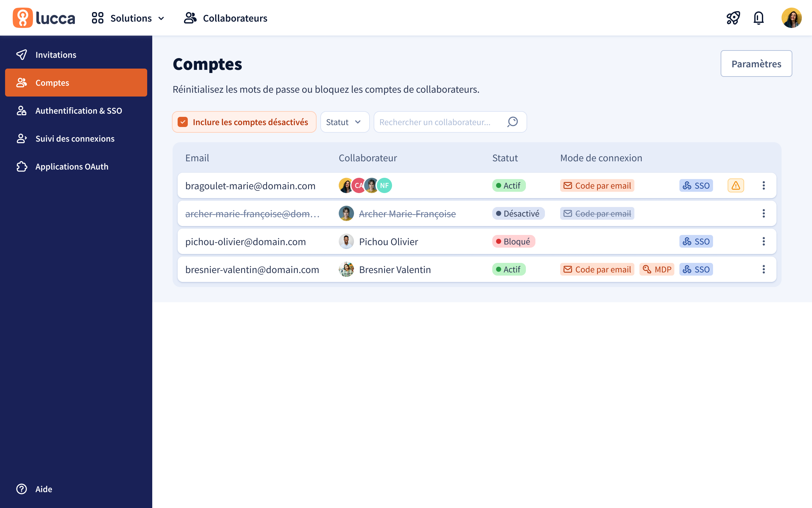
Task: Open Authentification & SSO page
Action: point(76,110)
